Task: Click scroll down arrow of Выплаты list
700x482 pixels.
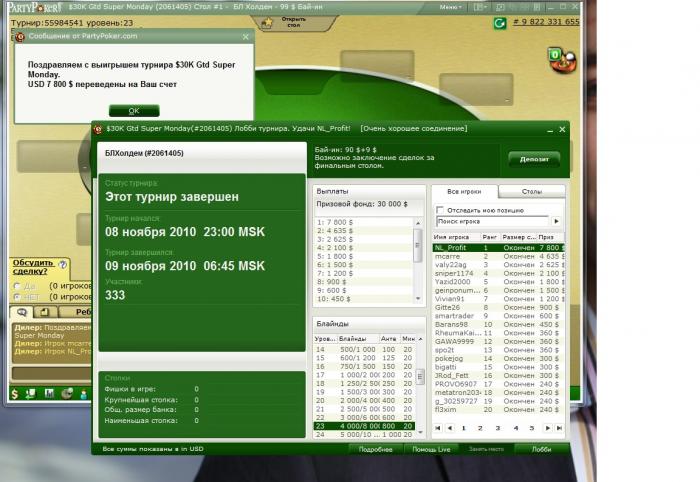Action: tap(418, 298)
